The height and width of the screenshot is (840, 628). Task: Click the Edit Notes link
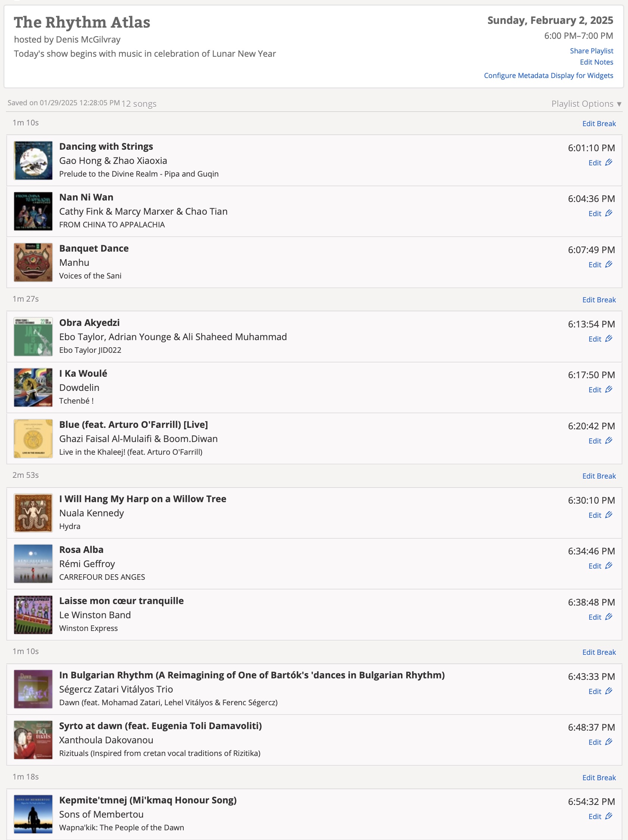(x=596, y=62)
